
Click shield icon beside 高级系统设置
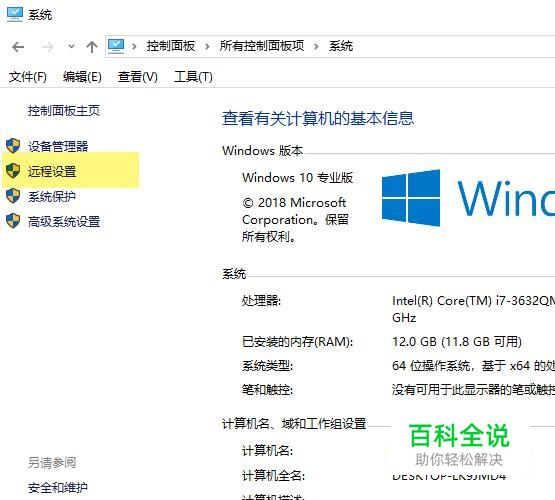[13, 221]
